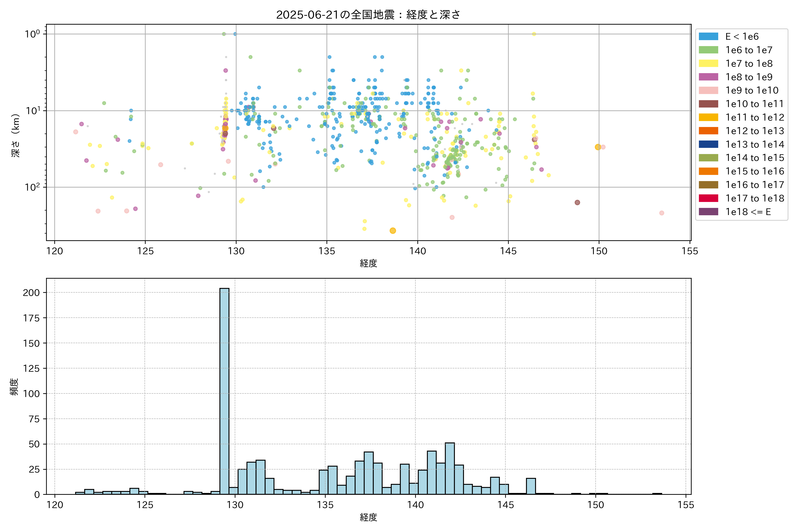Click the green '1e6 to 1e7' legend swatch
This screenshot has width=798, height=532.
708,50
